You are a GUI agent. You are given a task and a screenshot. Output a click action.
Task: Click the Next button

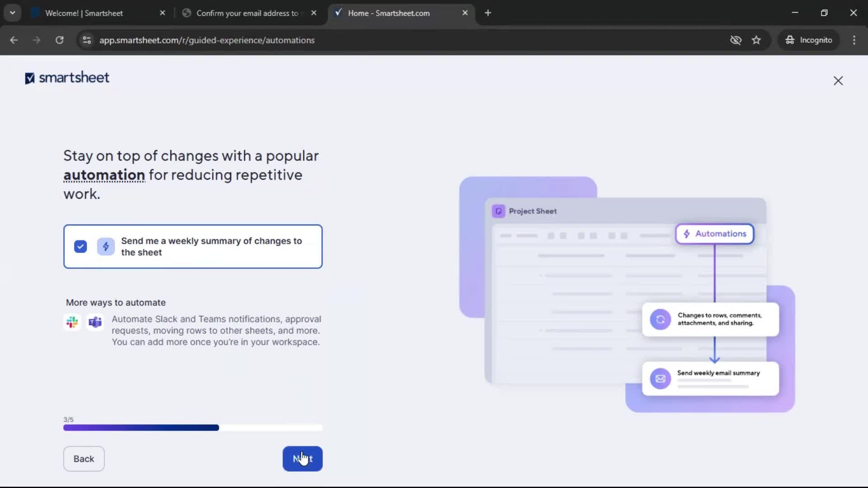302,459
